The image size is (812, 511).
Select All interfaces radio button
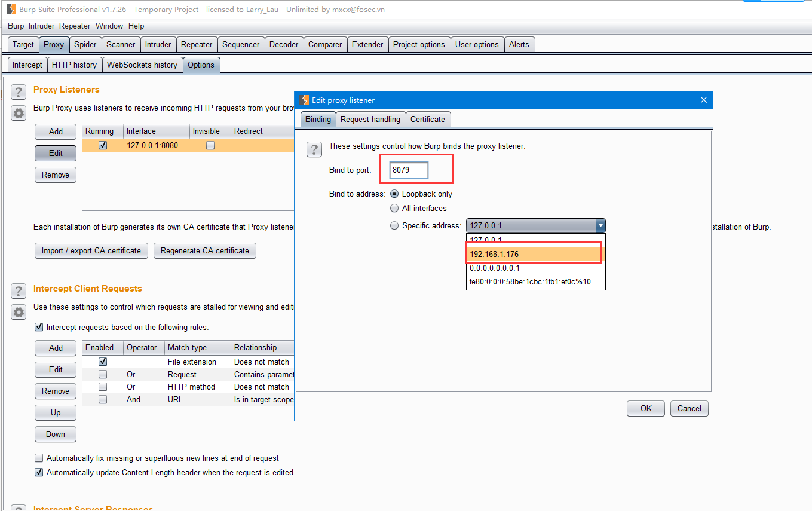pyautogui.click(x=394, y=208)
